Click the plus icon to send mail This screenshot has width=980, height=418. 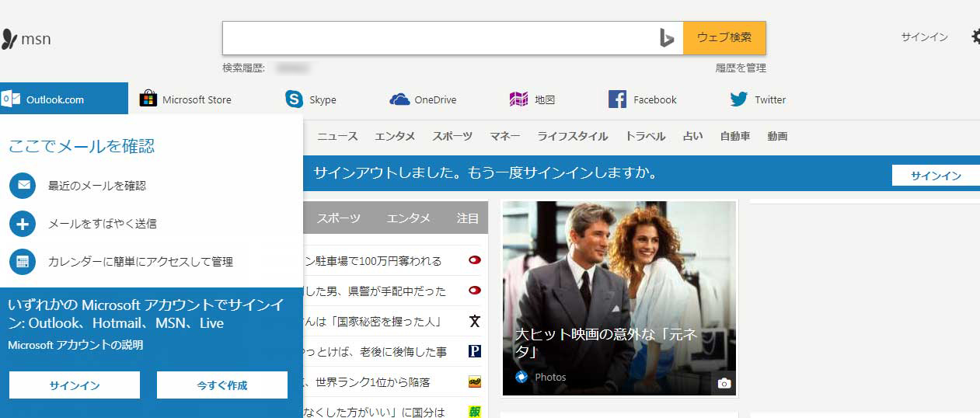click(23, 224)
